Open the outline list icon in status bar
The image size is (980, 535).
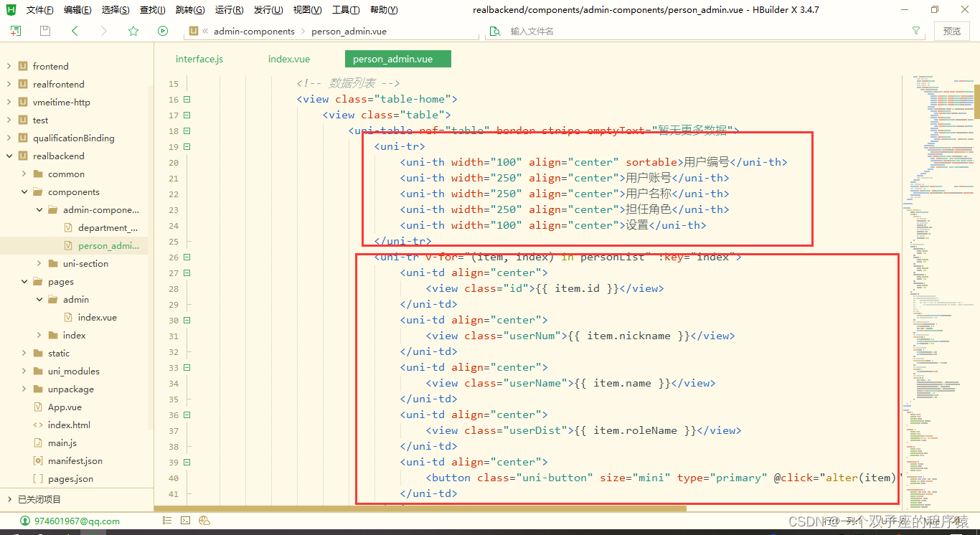pyautogui.click(x=166, y=521)
